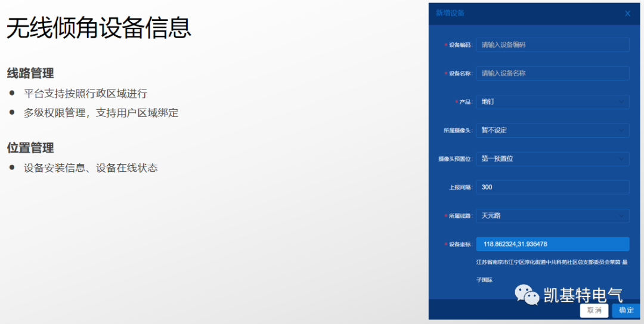This screenshot has height=324, width=644.
Task: Focus the 设备名称 text box
Action: 552,73
